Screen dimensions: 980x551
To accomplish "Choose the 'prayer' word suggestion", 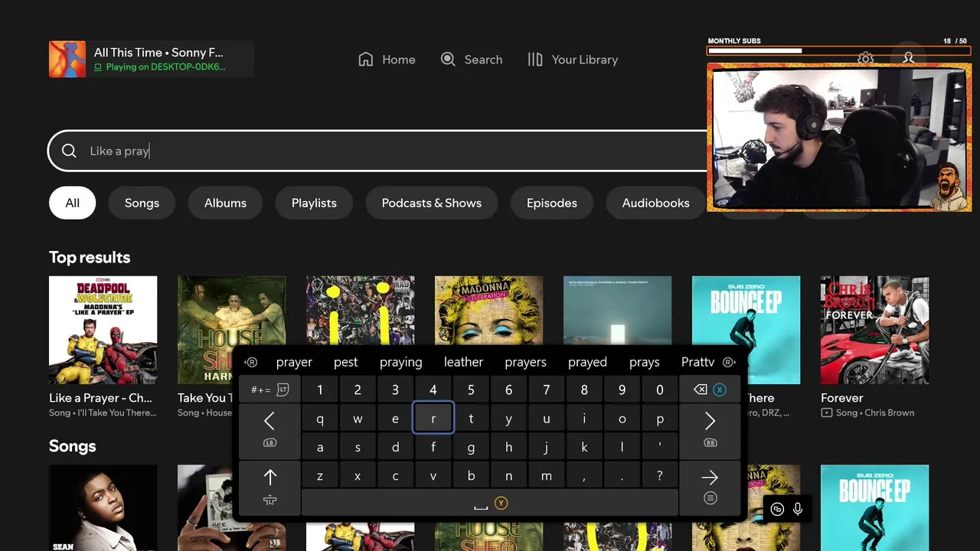I will [x=294, y=362].
